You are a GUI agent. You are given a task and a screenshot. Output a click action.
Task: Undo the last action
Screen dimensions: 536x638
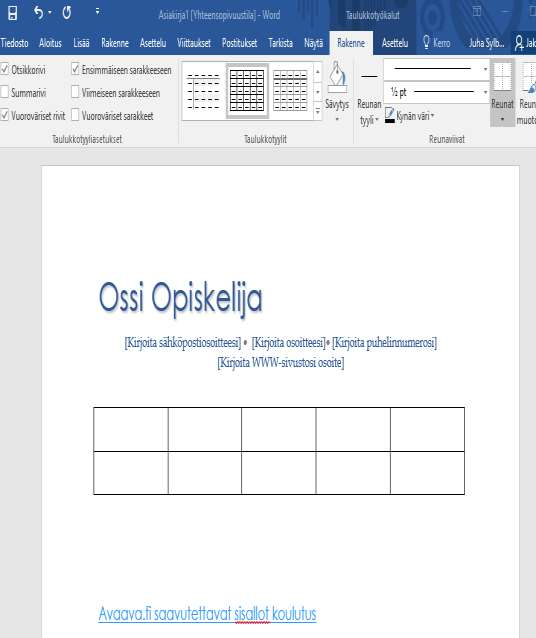(x=38, y=13)
